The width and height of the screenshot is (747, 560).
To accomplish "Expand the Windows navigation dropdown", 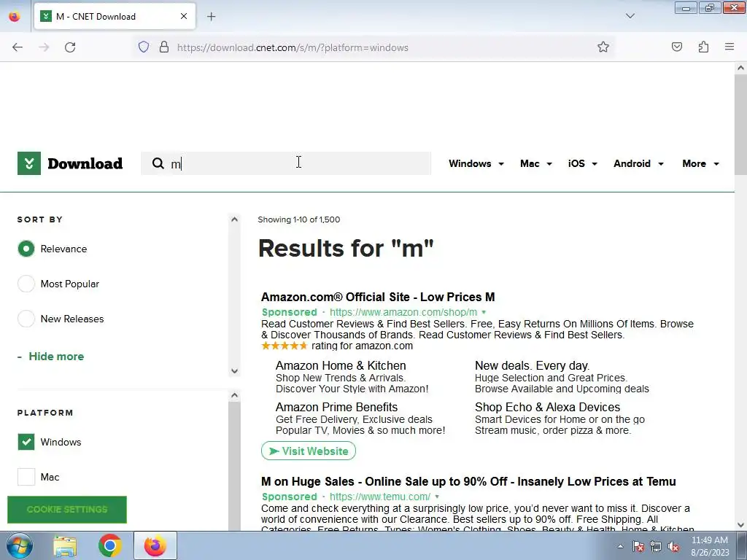I will click(x=476, y=163).
